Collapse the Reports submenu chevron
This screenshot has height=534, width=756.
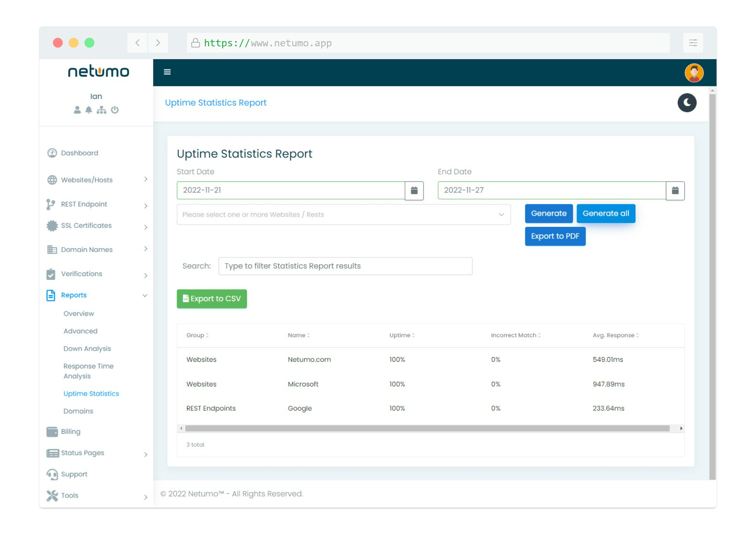[145, 296]
